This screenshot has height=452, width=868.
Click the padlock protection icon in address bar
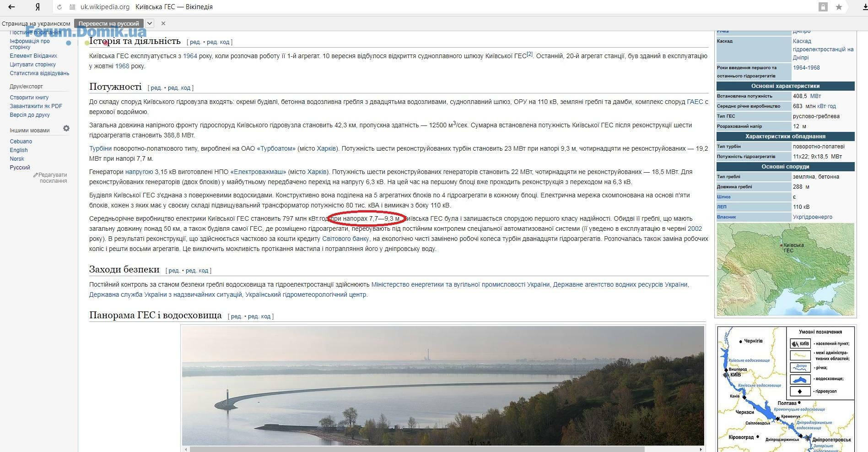click(823, 7)
